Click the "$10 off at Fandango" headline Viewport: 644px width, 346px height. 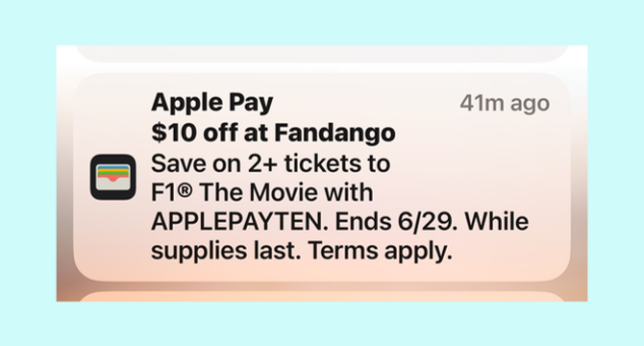(273, 133)
